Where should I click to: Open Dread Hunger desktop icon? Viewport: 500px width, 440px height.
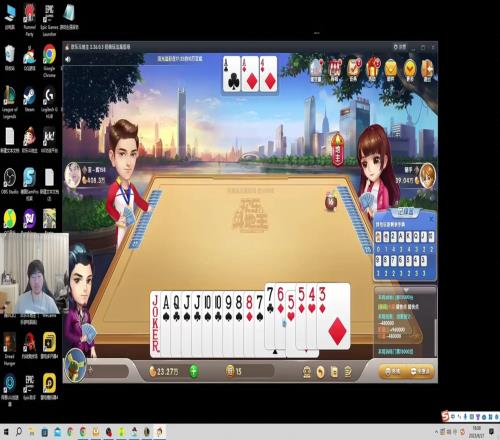click(x=9, y=349)
